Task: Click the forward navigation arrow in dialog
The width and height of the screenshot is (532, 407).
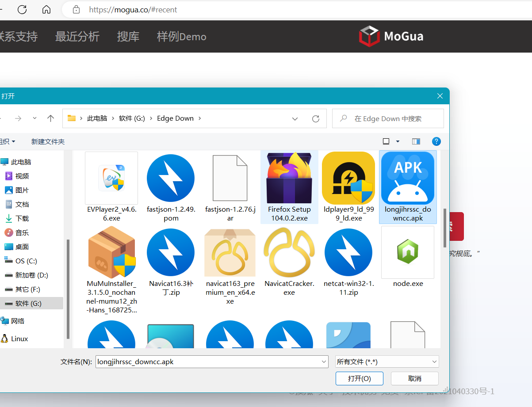Action: coord(18,118)
